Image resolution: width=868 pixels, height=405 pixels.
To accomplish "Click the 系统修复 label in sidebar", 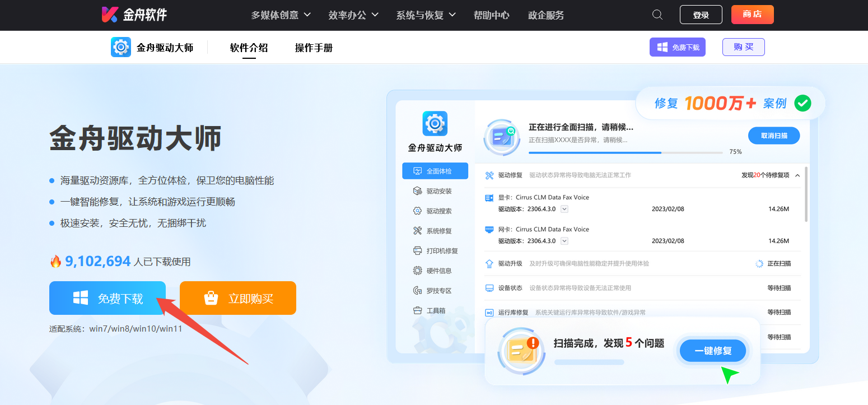I will 439,231.
